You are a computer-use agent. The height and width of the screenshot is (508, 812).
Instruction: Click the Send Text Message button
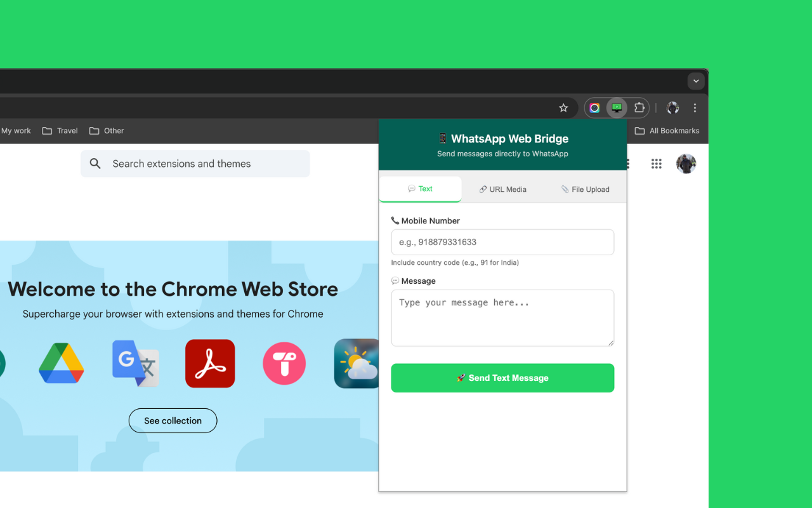(502, 378)
